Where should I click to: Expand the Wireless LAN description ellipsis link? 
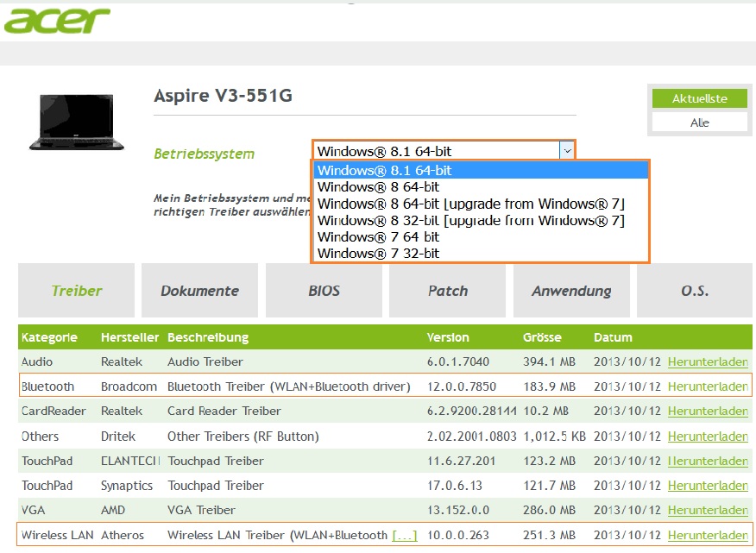pyautogui.click(x=405, y=535)
